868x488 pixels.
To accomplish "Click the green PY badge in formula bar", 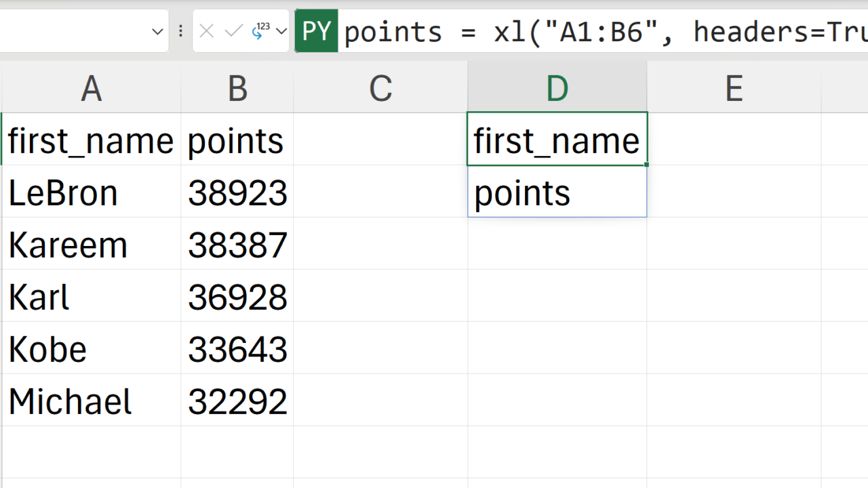I will coord(317,31).
